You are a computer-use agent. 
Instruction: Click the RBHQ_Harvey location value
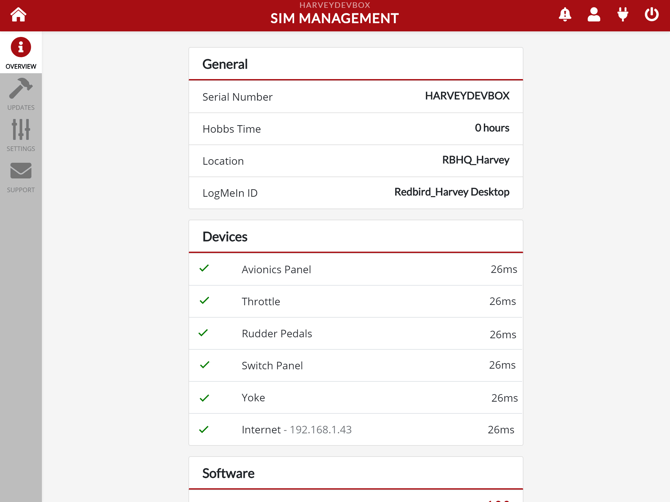tap(476, 160)
